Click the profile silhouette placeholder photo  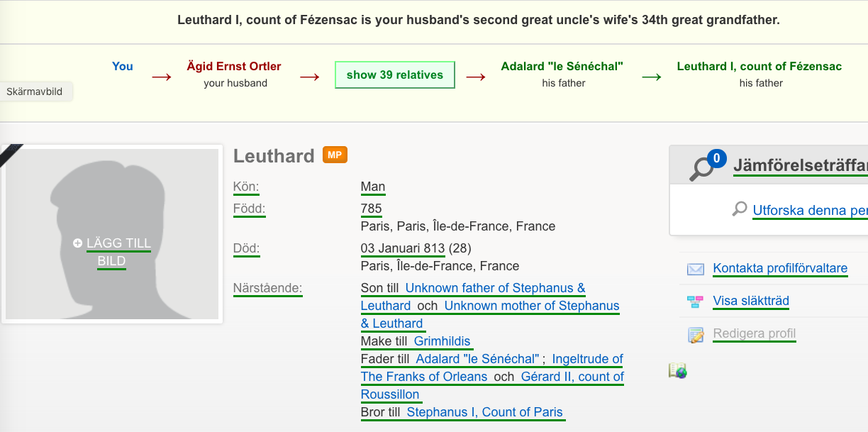(x=112, y=234)
